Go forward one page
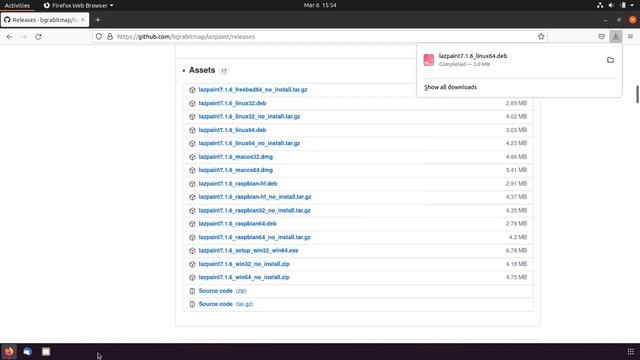The height and width of the screenshot is (360, 640). 24,36
